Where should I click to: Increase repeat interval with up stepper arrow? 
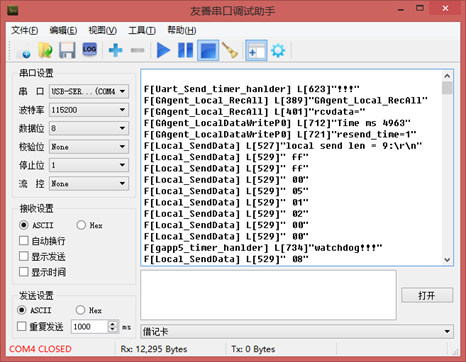click(x=113, y=323)
